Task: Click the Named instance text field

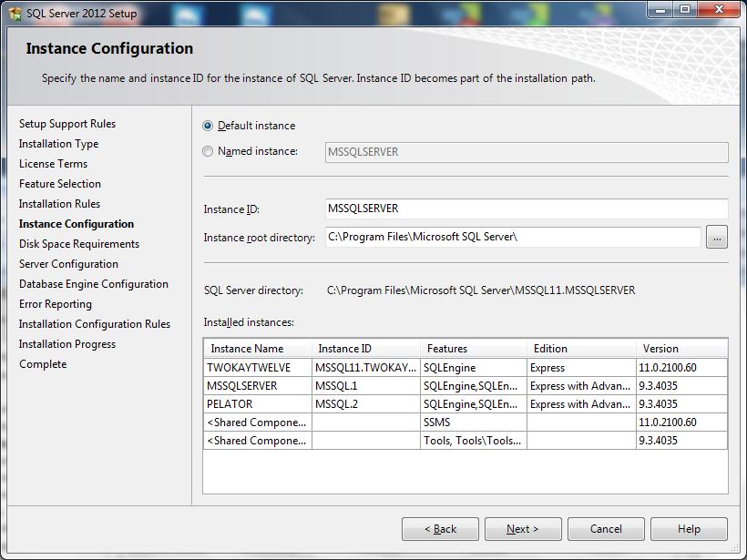Action: coord(527,152)
